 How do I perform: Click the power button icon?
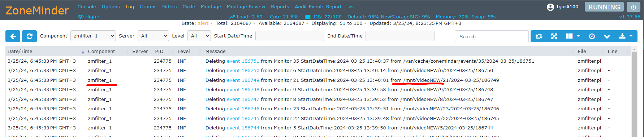(x=633, y=7)
